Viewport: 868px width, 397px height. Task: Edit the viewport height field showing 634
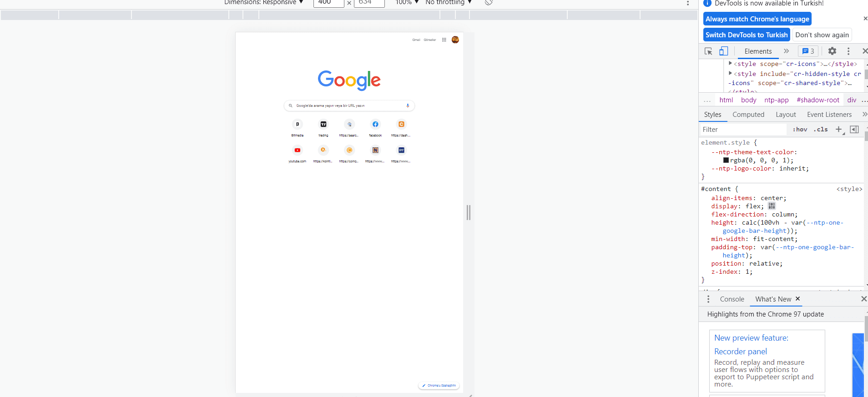tap(369, 3)
